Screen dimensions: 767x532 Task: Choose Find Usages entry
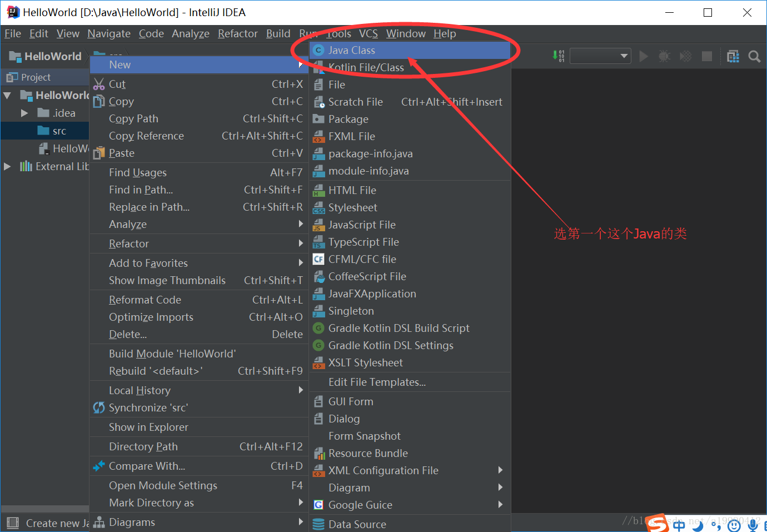click(x=199, y=172)
